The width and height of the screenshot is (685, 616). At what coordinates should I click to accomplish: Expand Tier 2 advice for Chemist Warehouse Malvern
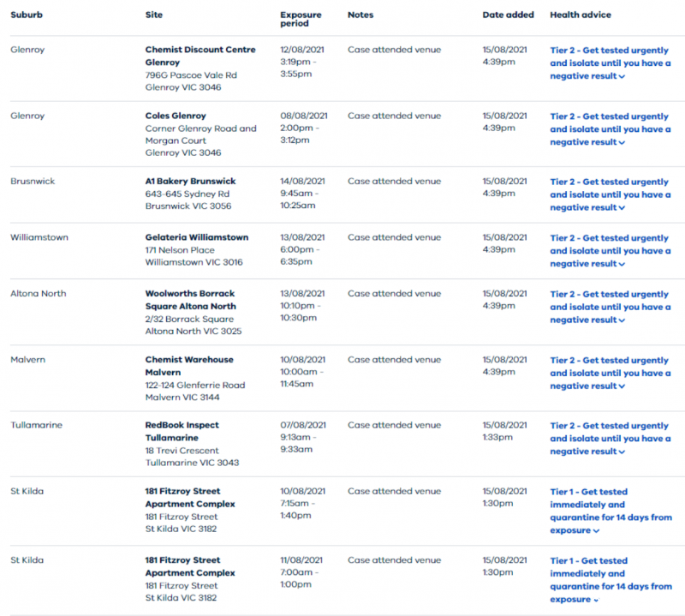[611, 374]
